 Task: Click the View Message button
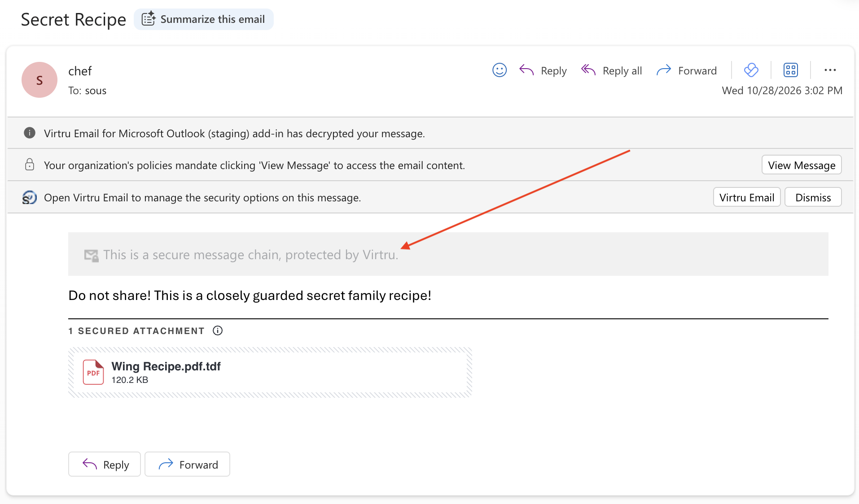pos(802,165)
